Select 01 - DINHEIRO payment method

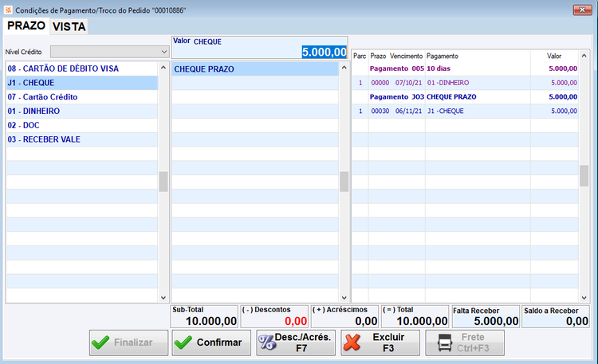point(82,111)
